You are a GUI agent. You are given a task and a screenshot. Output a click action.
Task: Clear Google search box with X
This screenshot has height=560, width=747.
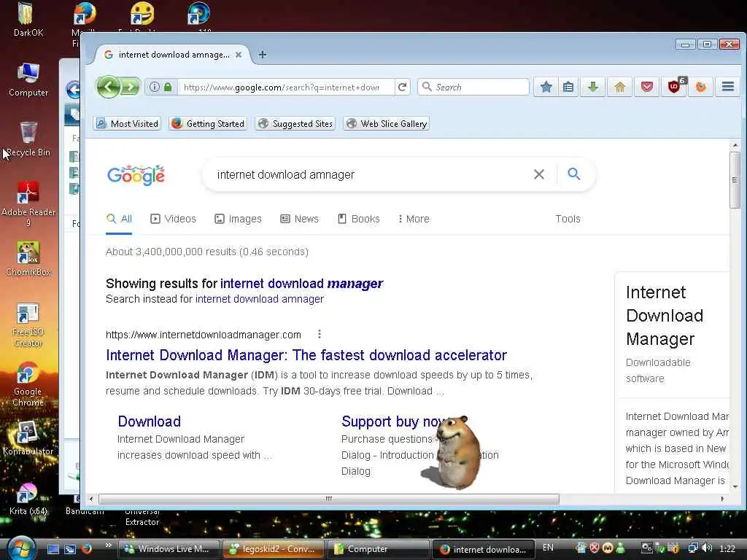pos(539,174)
